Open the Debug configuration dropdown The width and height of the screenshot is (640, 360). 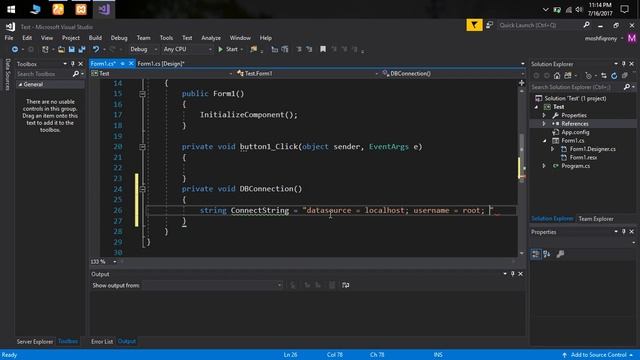click(143, 49)
